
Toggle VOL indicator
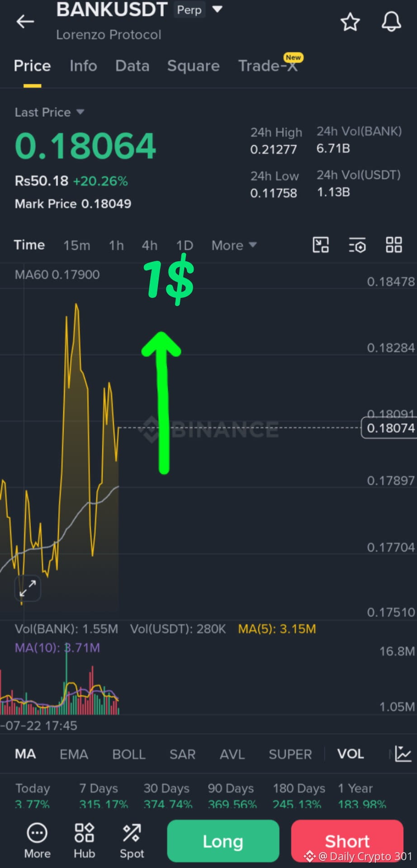pyautogui.click(x=351, y=754)
